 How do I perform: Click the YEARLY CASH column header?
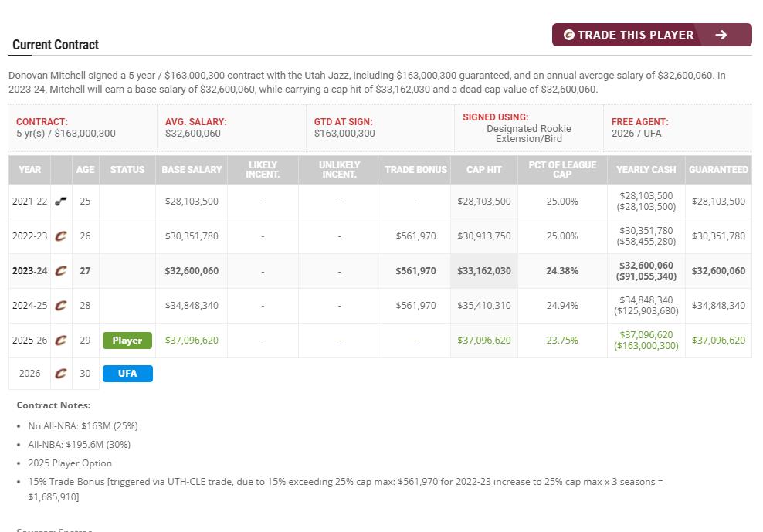pos(646,169)
